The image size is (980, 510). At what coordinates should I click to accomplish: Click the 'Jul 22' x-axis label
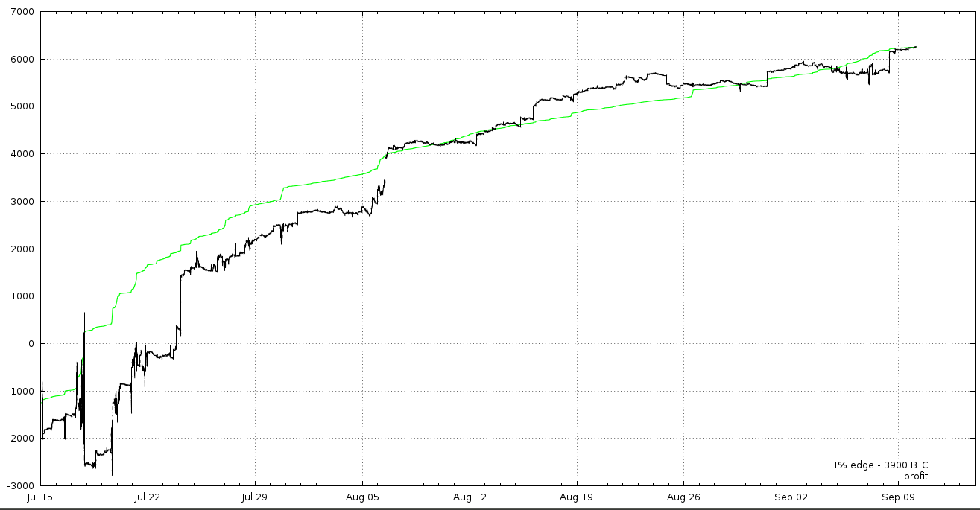coord(148,496)
